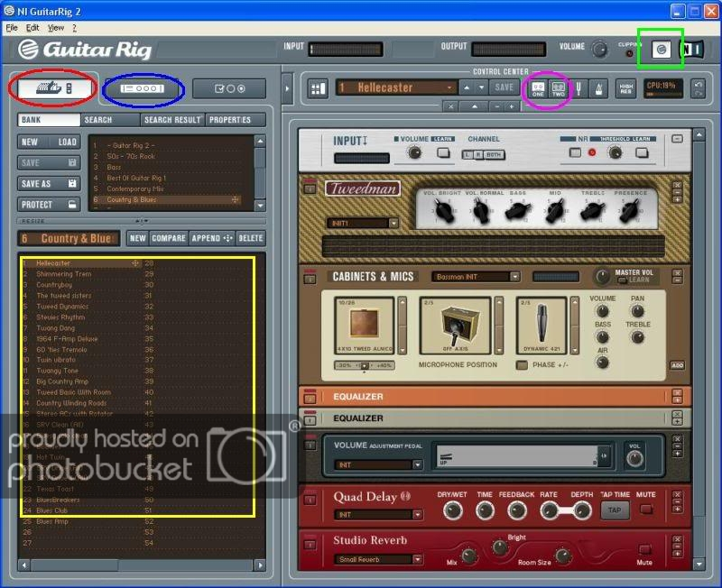Click the Append preset button
The width and height of the screenshot is (722, 588).
tap(212, 238)
